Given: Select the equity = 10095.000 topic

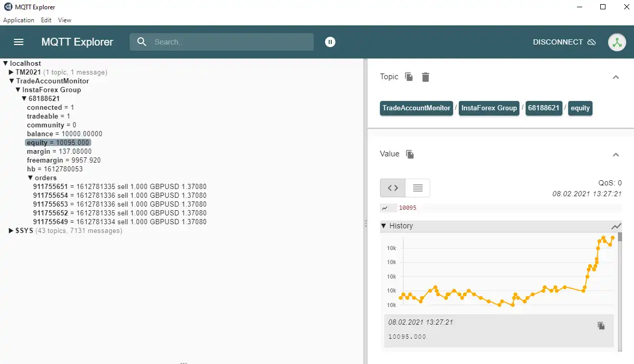Looking at the screenshot, I should point(59,142).
